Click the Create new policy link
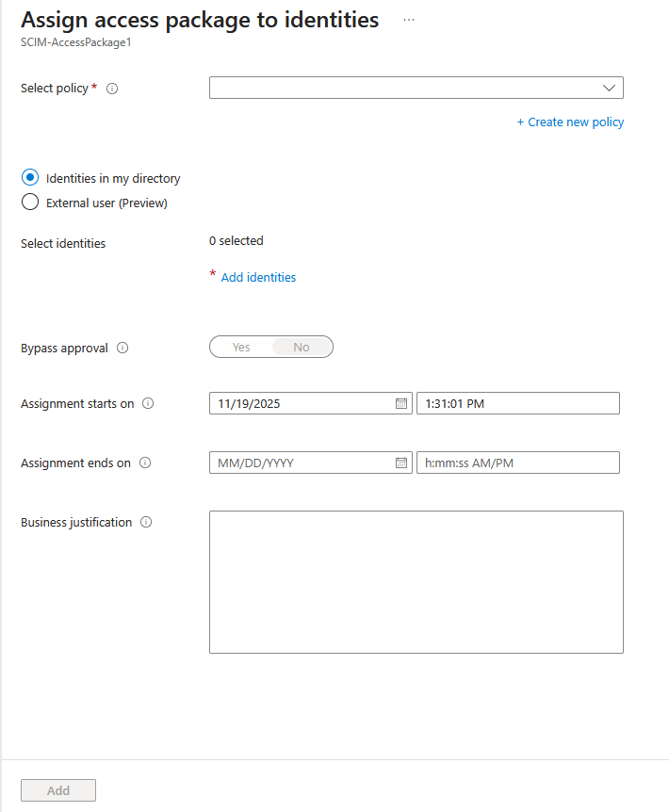 pos(570,122)
